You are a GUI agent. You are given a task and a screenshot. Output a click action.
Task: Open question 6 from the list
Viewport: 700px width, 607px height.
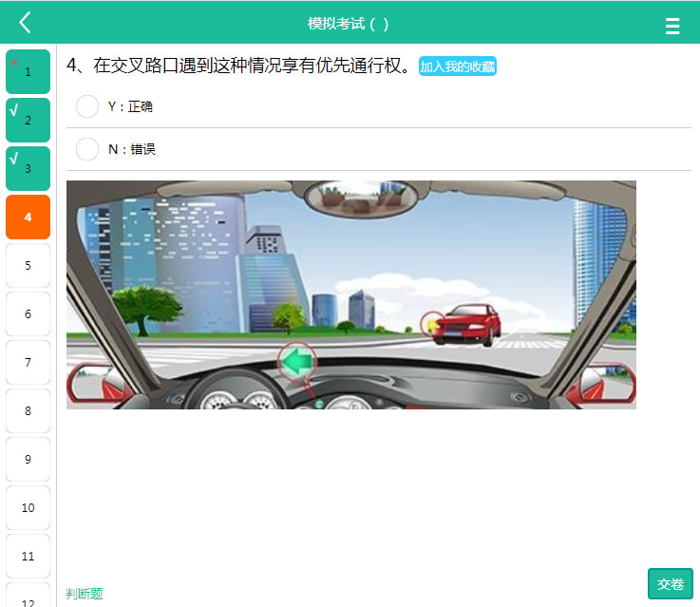pos(28,314)
